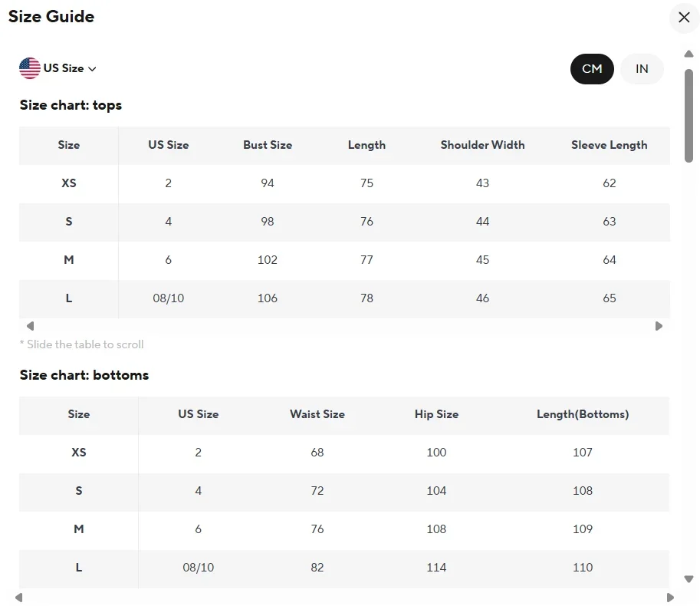Expand the size region chevron arrow
This screenshot has width=700, height=606.
[x=93, y=69]
